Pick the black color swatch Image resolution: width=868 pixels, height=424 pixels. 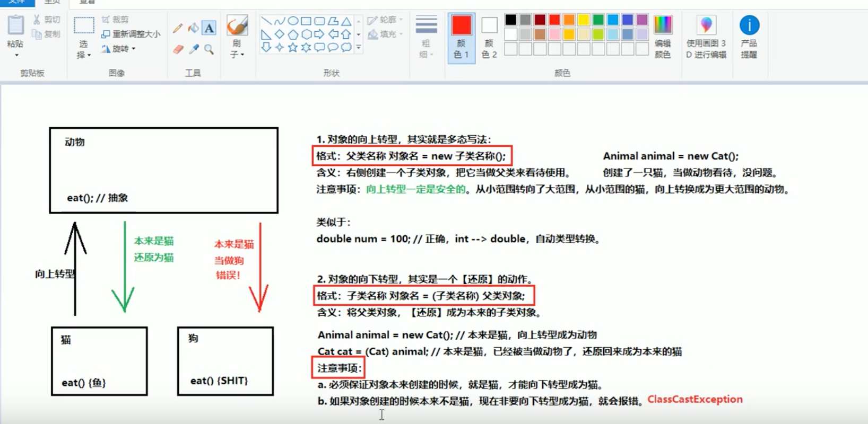510,20
